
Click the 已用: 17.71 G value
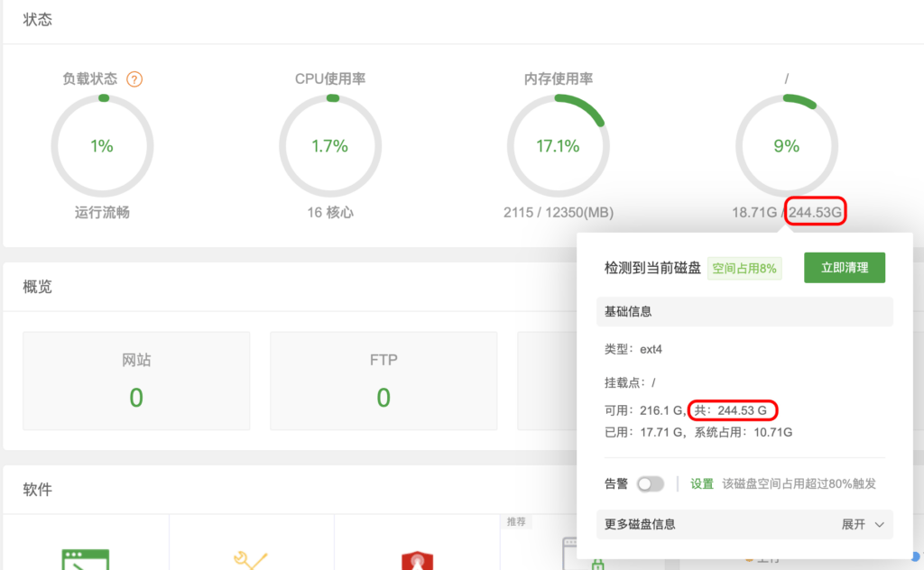(645, 432)
